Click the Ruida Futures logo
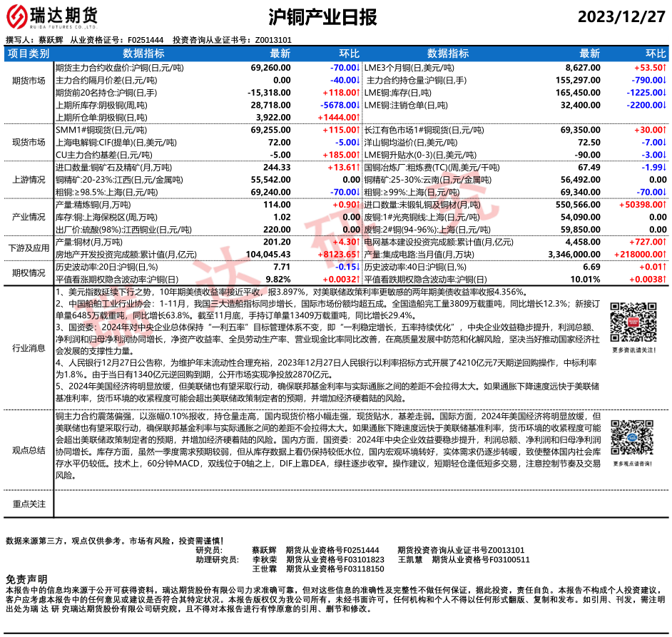The width and height of the screenshot is (672, 637). coord(53,16)
